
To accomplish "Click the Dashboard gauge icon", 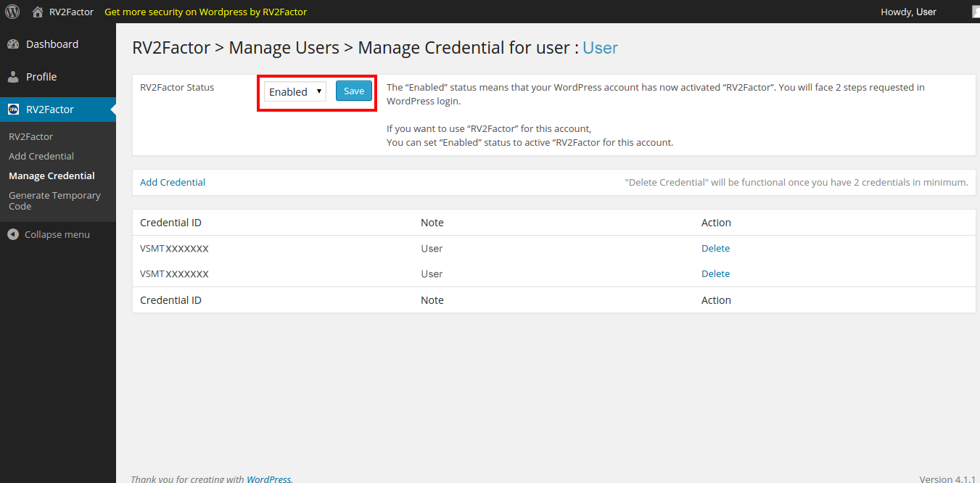I will [x=13, y=44].
